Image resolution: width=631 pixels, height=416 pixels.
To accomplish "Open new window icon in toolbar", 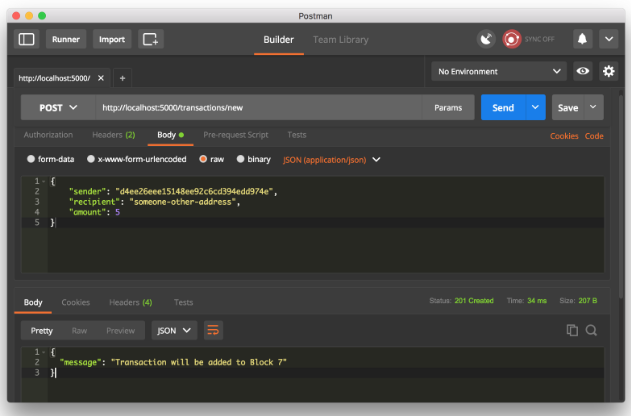I will (151, 39).
